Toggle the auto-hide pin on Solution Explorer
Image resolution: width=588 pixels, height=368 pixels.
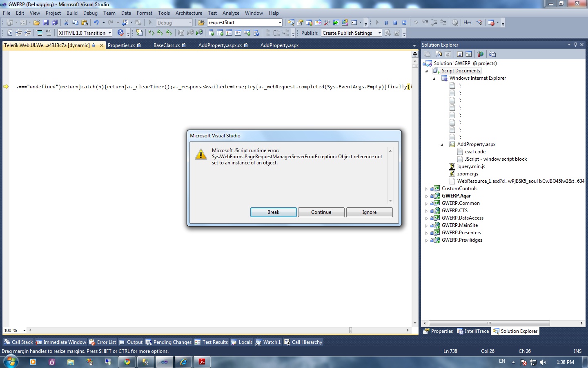point(576,45)
